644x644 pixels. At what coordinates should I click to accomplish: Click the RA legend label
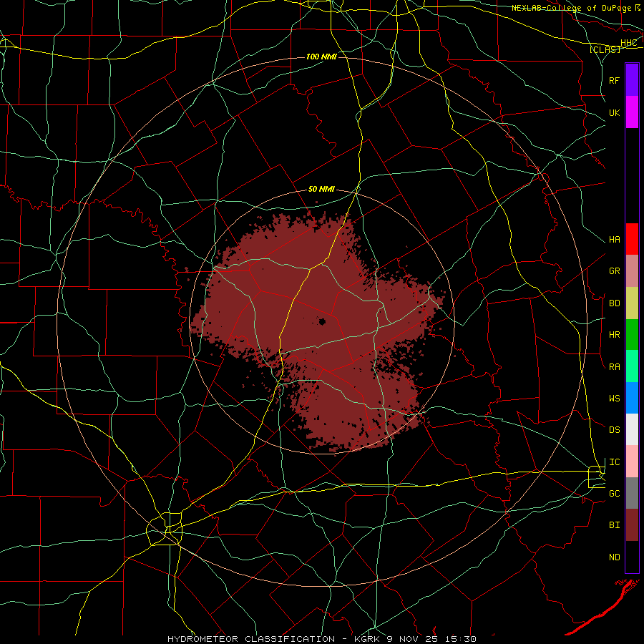click(614, 366)
